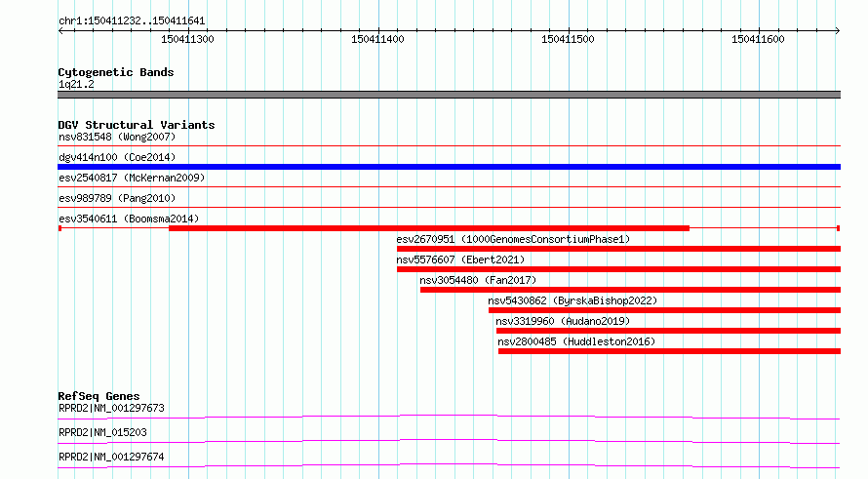Click the blue dgv414n100 variant bar
868x479 pixels.
click(449, 167)
